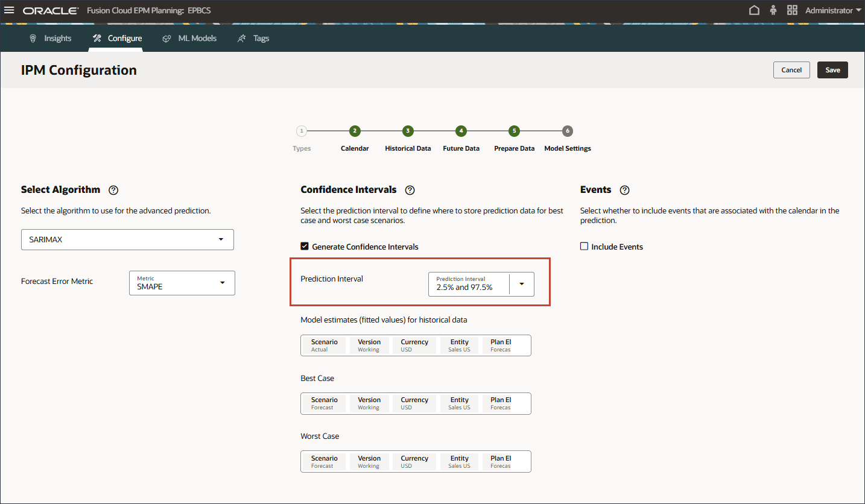Click the Best Case label
This screenshot has width=865, height=504.
[x=317, y=378]
